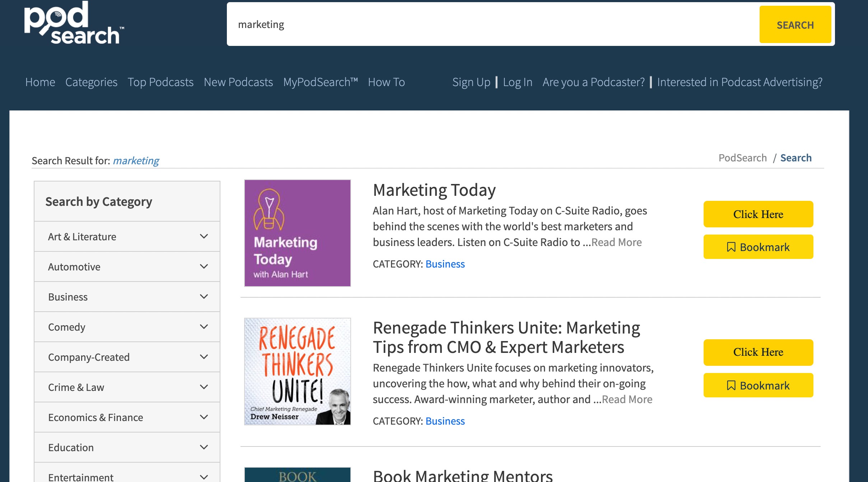
Task: Open Are you a Podcaster? link
Action: pos(593,82)
